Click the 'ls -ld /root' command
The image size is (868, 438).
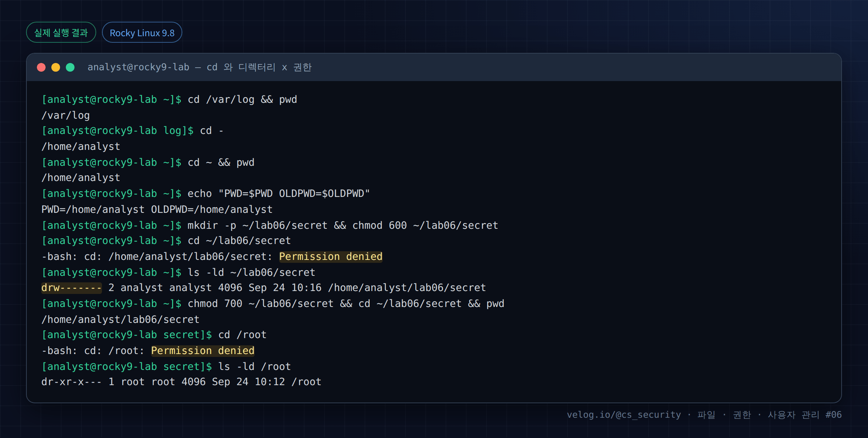coord(254,367)
